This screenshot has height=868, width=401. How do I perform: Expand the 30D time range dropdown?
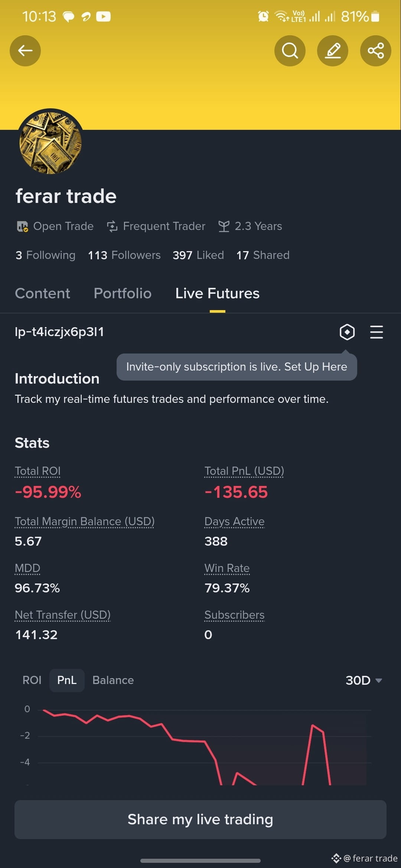pos(364,680)
